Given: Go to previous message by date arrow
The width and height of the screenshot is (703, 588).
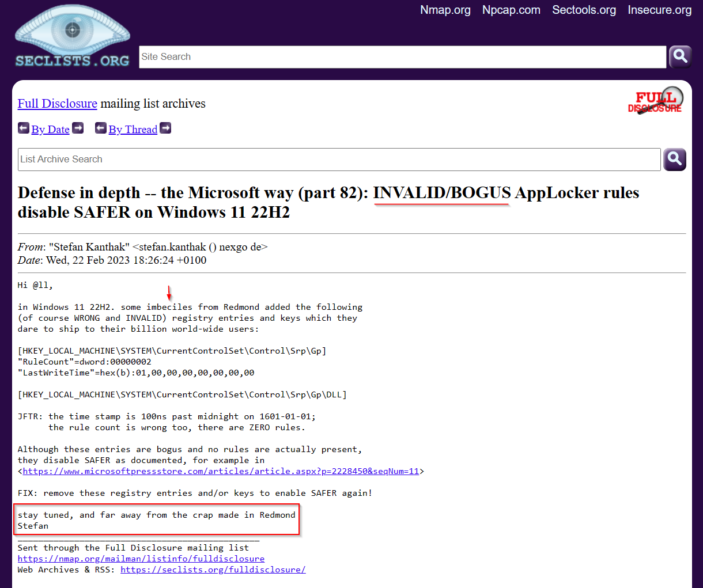Looking at the screenshot, I should coord(24,128).
